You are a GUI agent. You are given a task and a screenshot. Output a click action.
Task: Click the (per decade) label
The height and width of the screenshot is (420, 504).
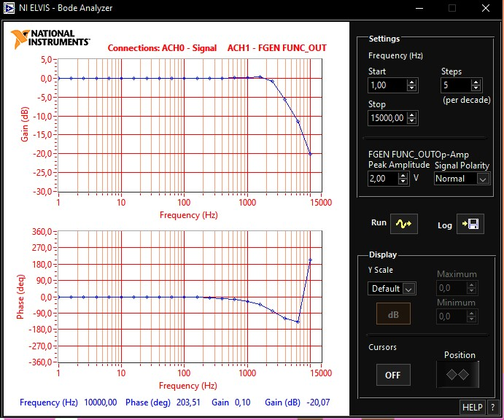467,100
